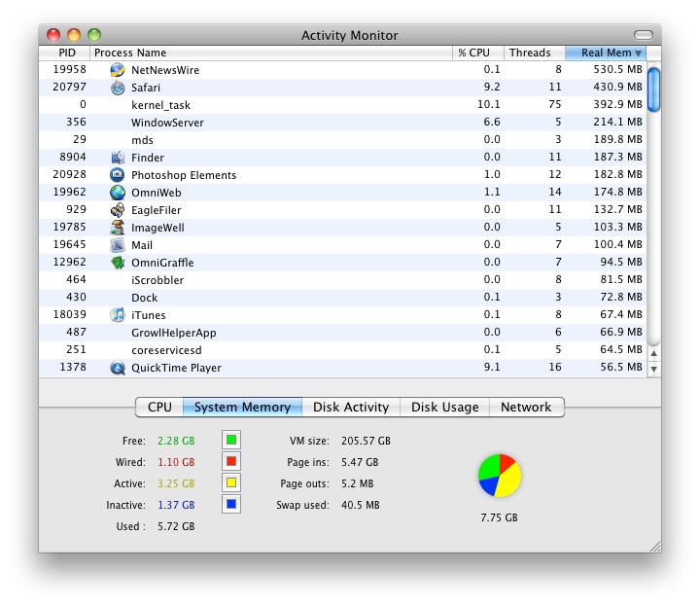Sort by the % CPU column header
The width and height of the screenshot is (700, 606).
click(478, 53)
